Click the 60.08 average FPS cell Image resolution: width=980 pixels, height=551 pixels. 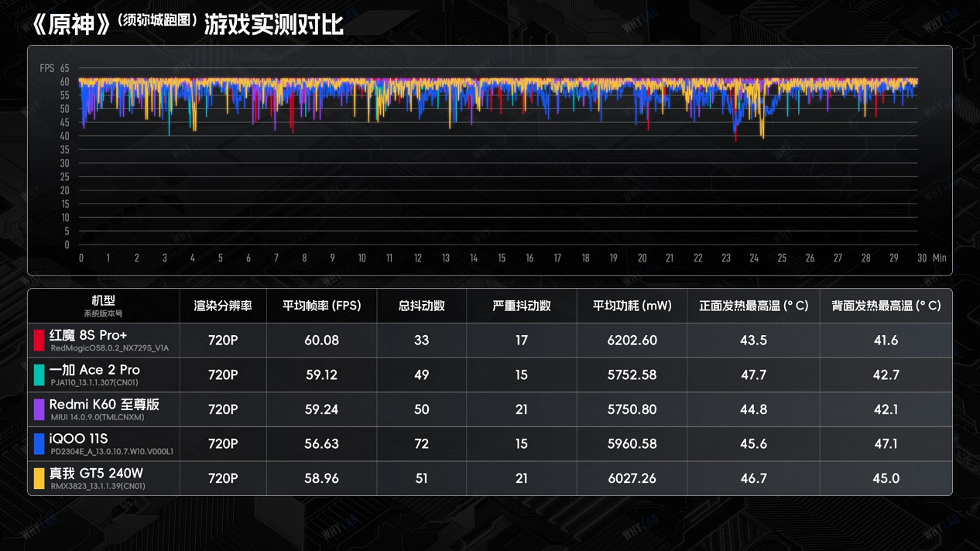(321, 339)
